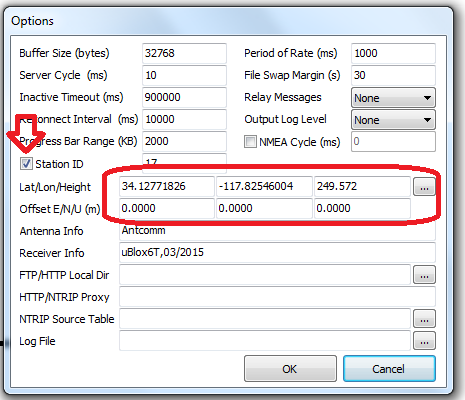
Task: Click the File Swap Margin (s) field
Action: pos(393,75)
